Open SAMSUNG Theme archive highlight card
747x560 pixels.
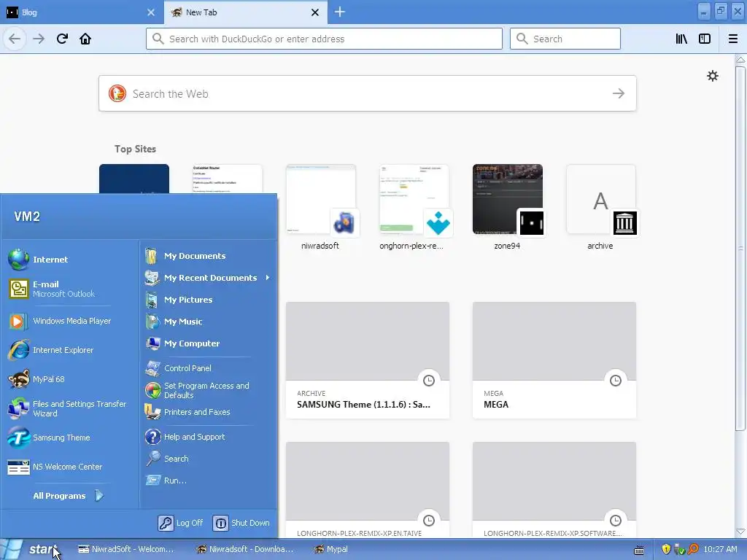pyautogui.click(x=368, y=360)
